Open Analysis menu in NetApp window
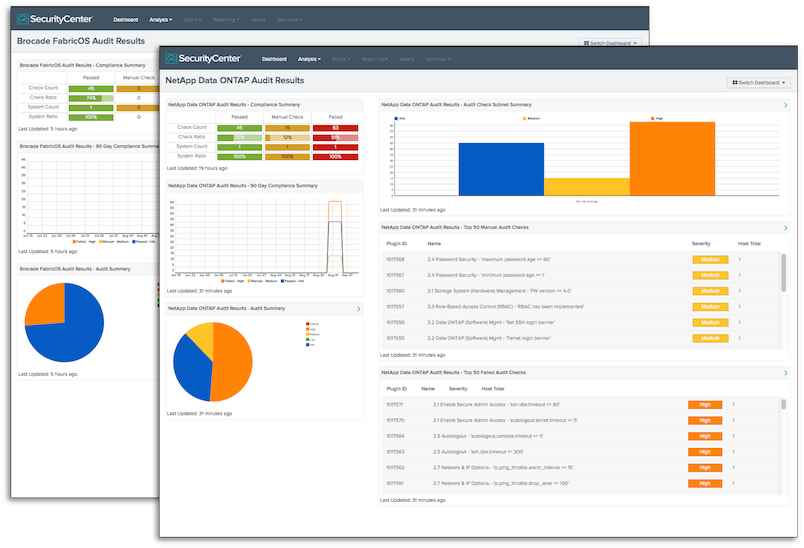The image size is (804, 548). click(x=309, y=59)
